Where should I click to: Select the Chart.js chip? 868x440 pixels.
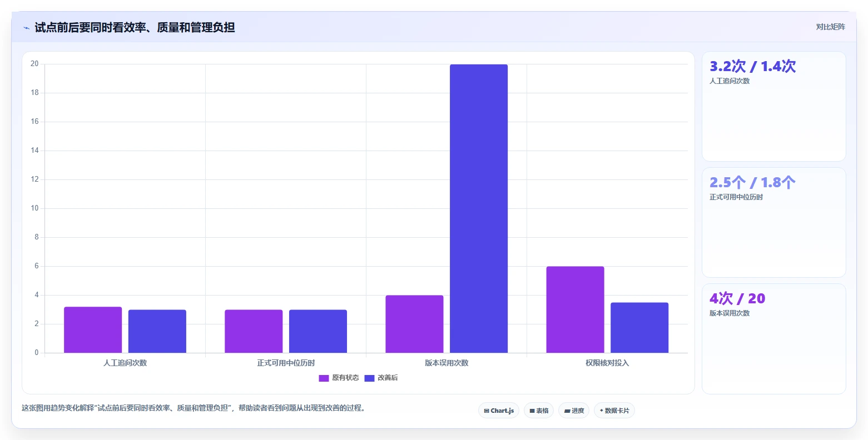[499, 411]
